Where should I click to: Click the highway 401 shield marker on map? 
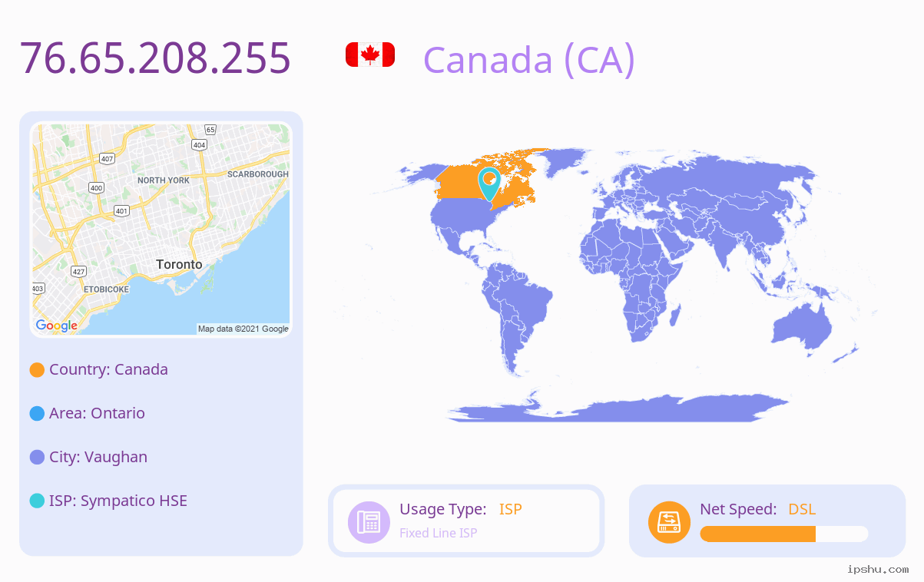pyautogui.click(x=121, y=210)
